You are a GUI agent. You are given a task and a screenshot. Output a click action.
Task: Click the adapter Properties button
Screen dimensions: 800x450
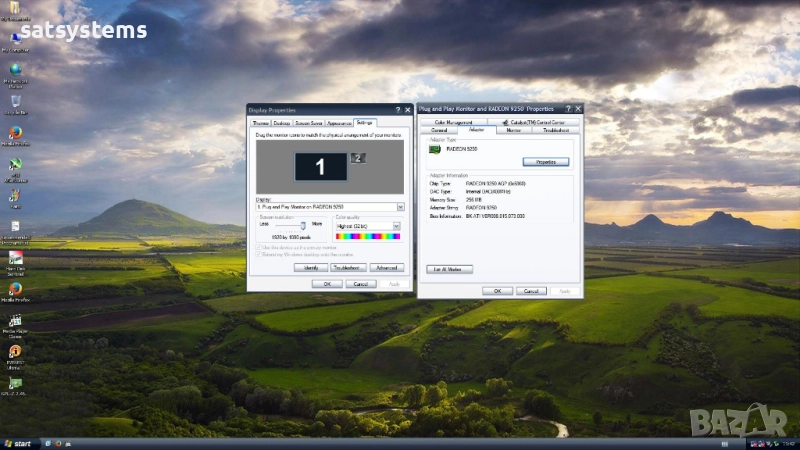tap(545, 162)
